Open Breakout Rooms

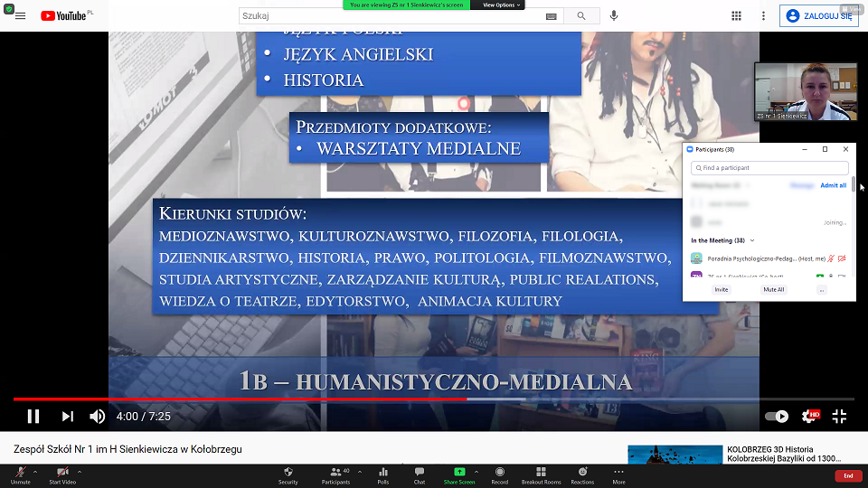tap(541, 475)
